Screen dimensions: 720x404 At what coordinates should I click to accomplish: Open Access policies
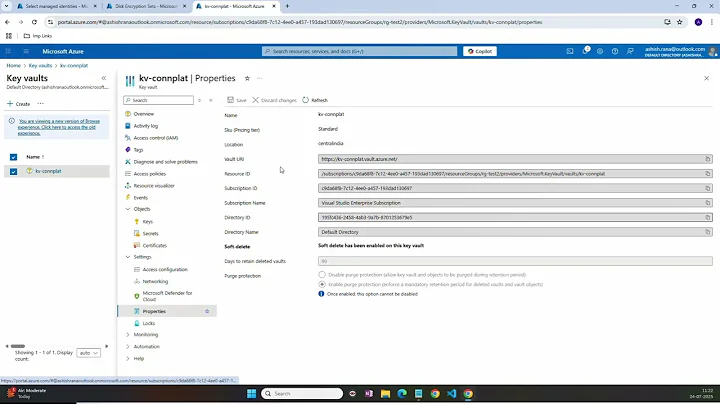tap(150, 174)
